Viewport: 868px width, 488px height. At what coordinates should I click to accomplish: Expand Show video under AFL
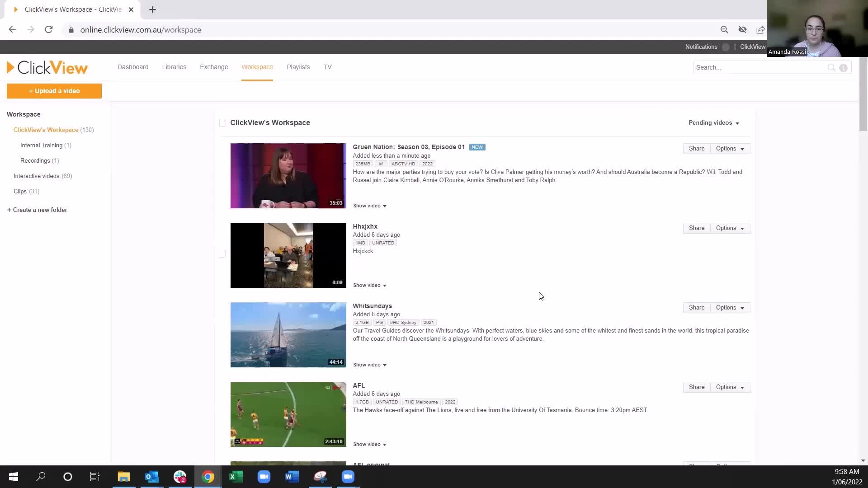click(369, 444)
